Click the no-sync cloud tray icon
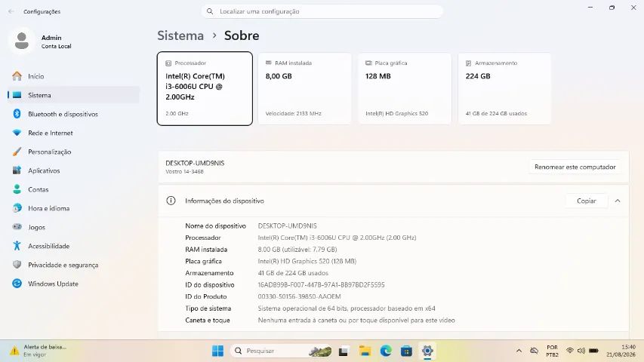The height and width of the screenshot is (362, 644). pyautogui.click(x=534, y=351)
